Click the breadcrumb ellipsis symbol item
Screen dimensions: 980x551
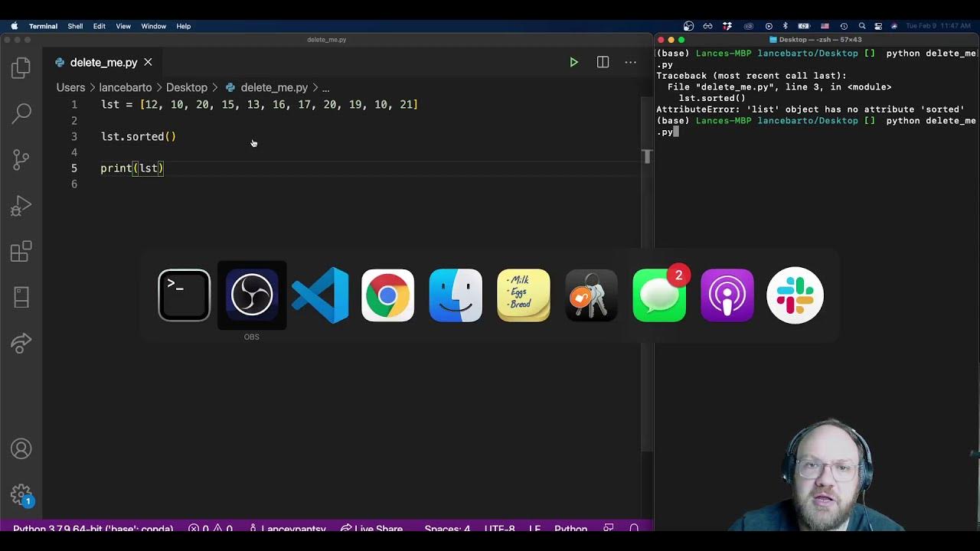[325, 88]
